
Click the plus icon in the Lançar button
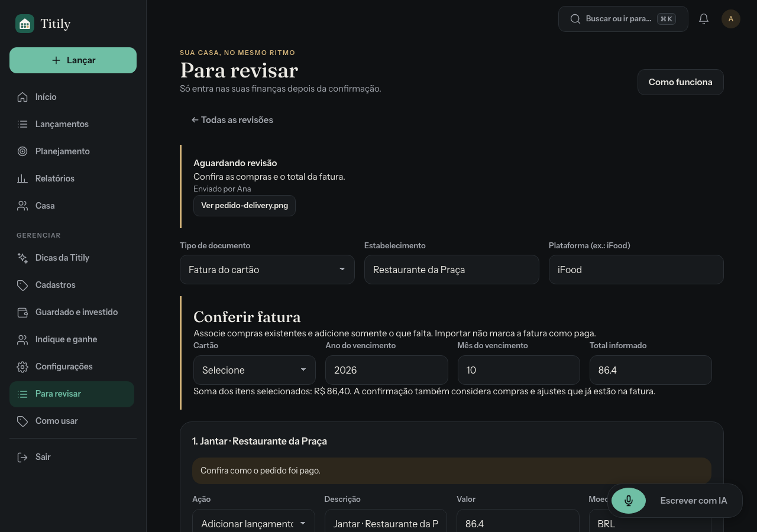tap(56, 60)
